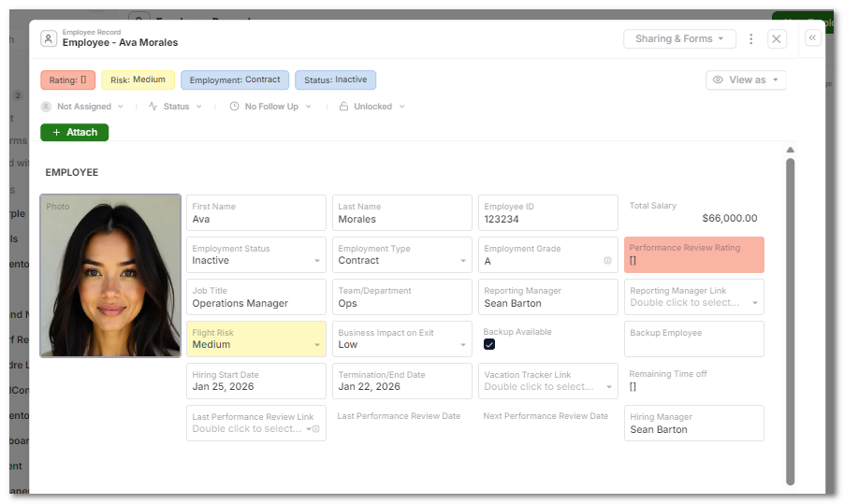
Task: Click the Status: Inactive badge
Action: 335,79
